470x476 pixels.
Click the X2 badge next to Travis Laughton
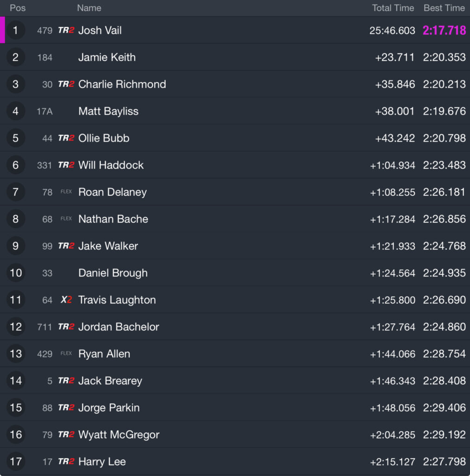click(x=66, y=300)
